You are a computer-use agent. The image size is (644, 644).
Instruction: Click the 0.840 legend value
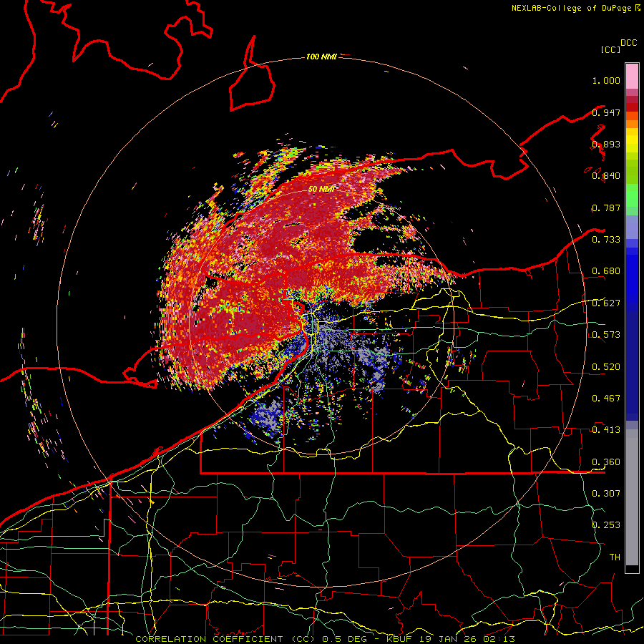[x=606, y=176]
